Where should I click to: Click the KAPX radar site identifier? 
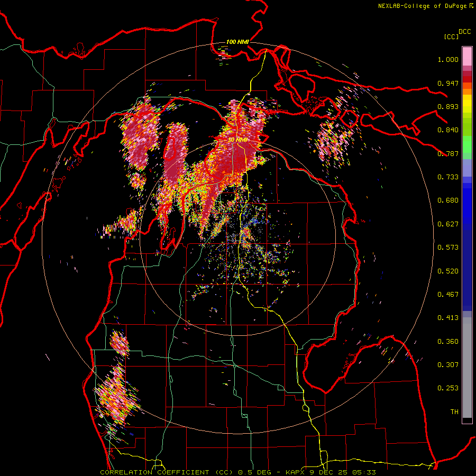click(x=295, y=472)
